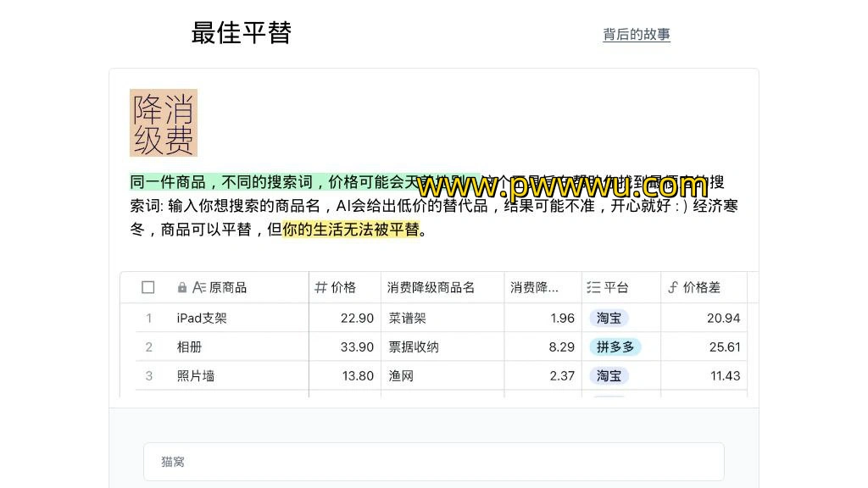868x488 pixels.
Task: Click price difference 20.94
Action: 704,319
